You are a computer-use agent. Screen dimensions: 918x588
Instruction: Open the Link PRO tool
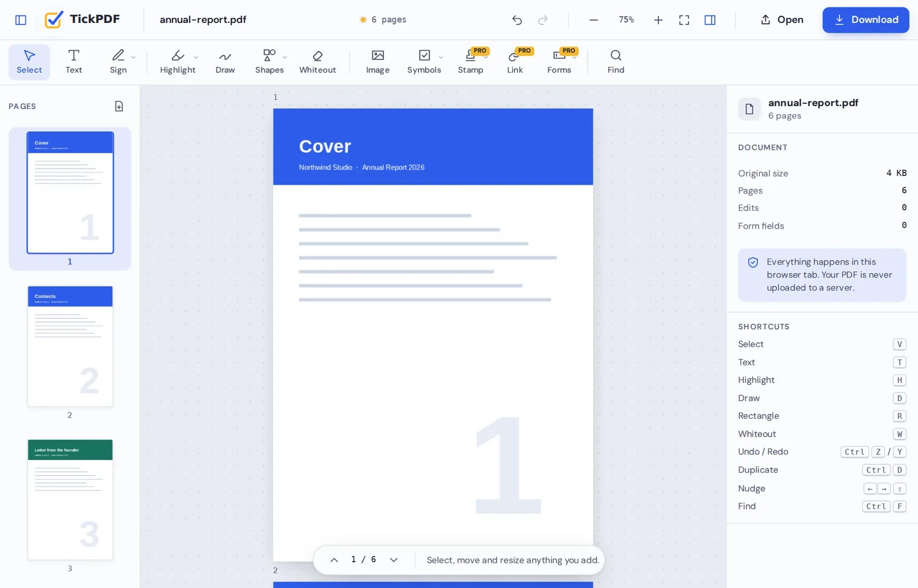pyautogui.click(x=515, y=62)
